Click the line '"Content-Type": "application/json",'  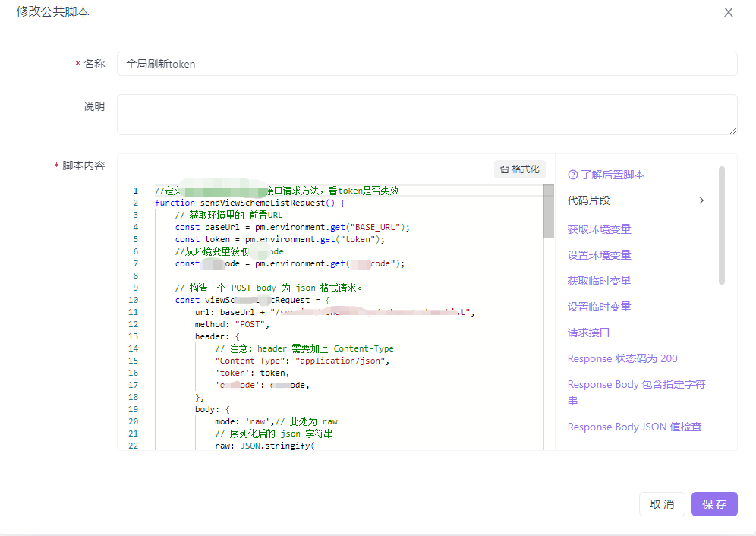click(302, 361)
